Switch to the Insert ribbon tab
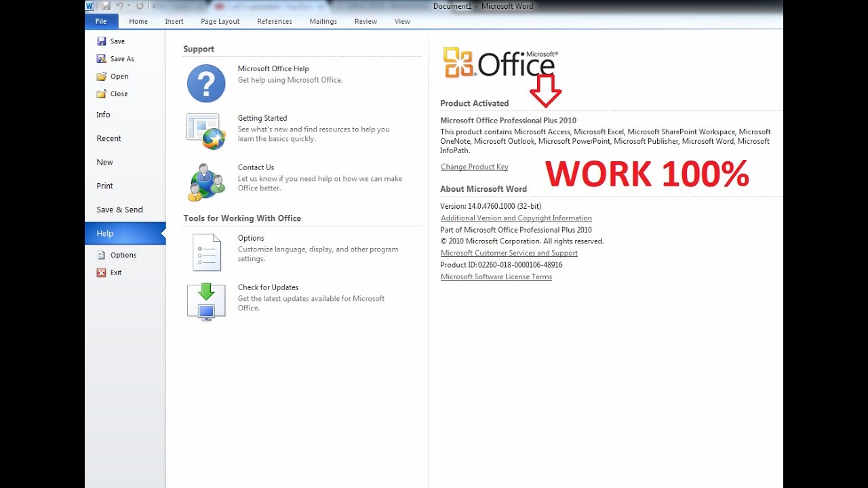 click(x=174, y=21)
